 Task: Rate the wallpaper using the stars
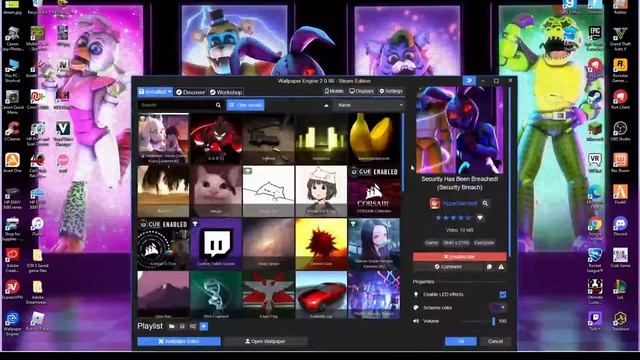click(453, 218)
